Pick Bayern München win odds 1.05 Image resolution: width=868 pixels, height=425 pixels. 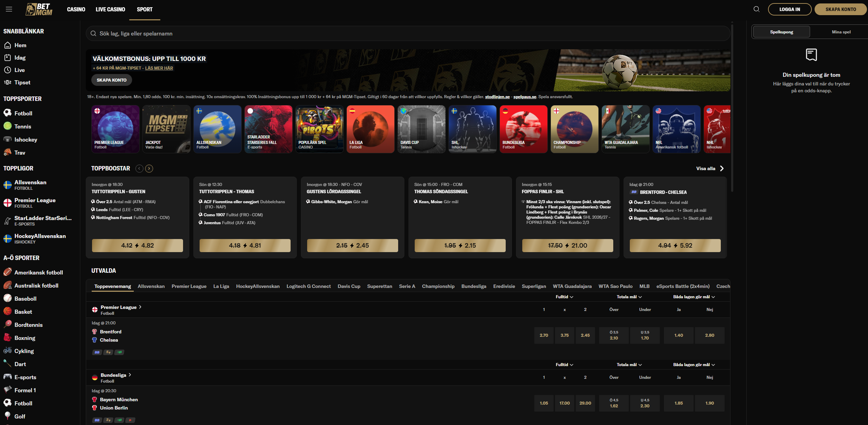click(x=544, y=403)
